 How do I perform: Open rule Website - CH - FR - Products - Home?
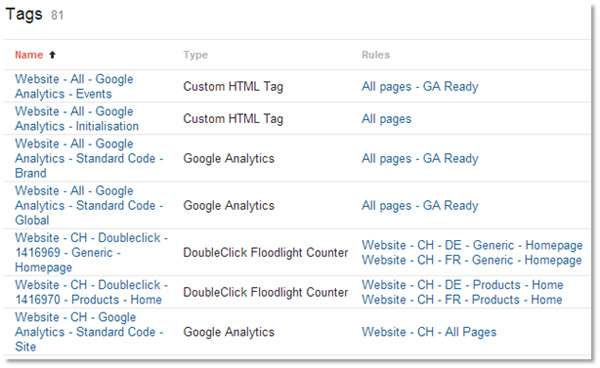(x=462, y=300)
